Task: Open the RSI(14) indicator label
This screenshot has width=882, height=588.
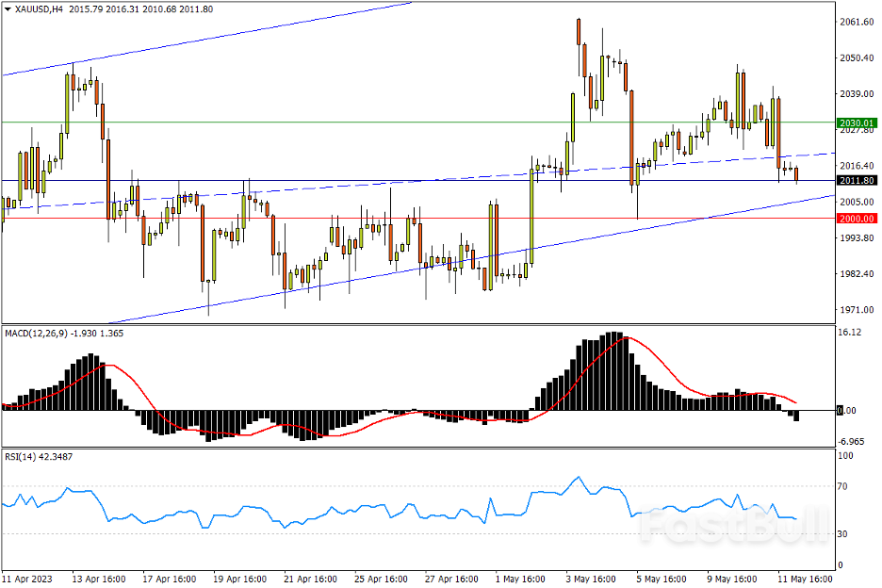Action: (20, 456)
